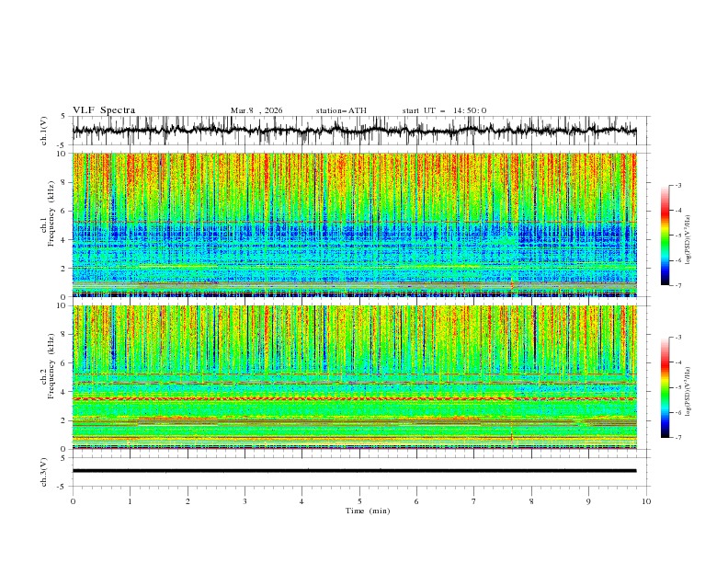The height and width of the screenshot is (563, 728).
Task: Click the color scale bar beside ch.2 spectrogram
Action: pos(665,387)
